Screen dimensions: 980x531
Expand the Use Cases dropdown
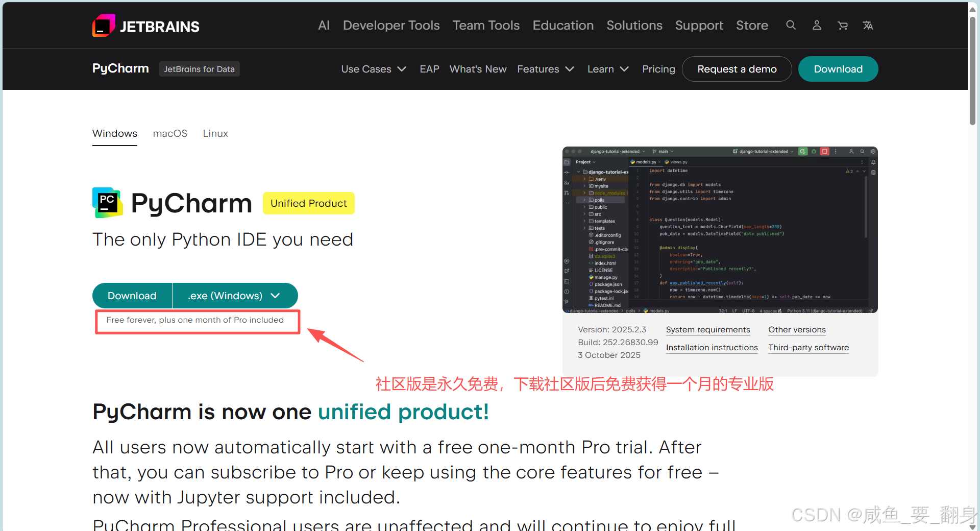pos(374,69)
